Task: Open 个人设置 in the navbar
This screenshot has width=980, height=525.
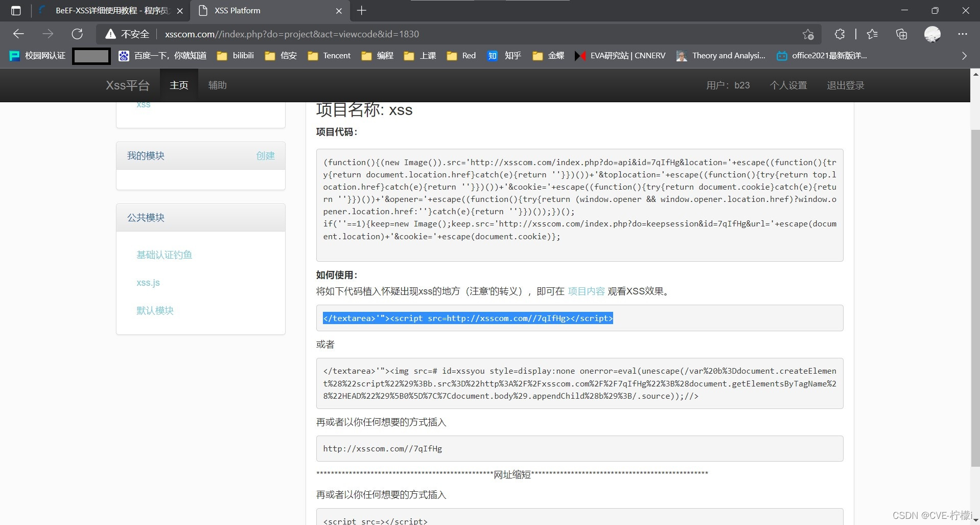Action: pyautogui.click(x=788, y=85)
